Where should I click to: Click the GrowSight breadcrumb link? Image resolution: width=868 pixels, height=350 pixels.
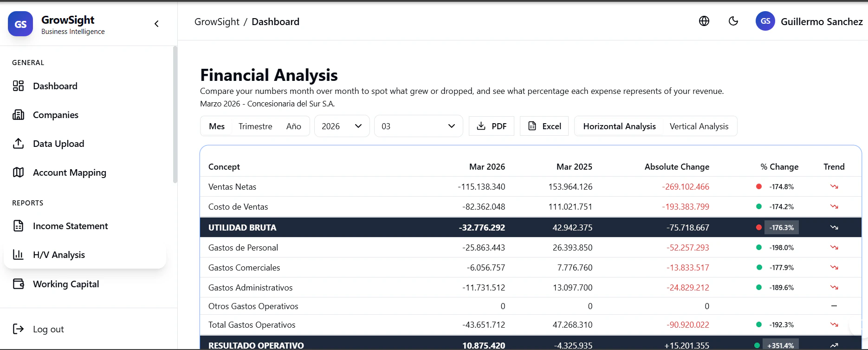click(217, 22)
